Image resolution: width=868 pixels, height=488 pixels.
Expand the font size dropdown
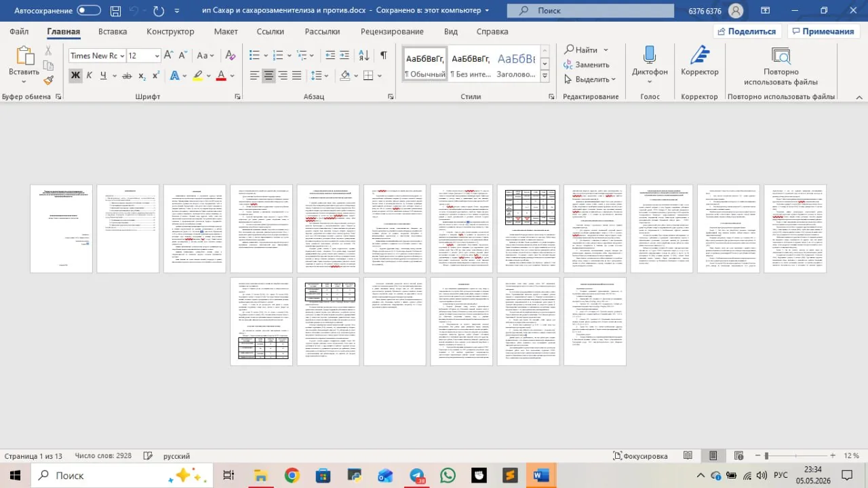[x=157, y=56]
